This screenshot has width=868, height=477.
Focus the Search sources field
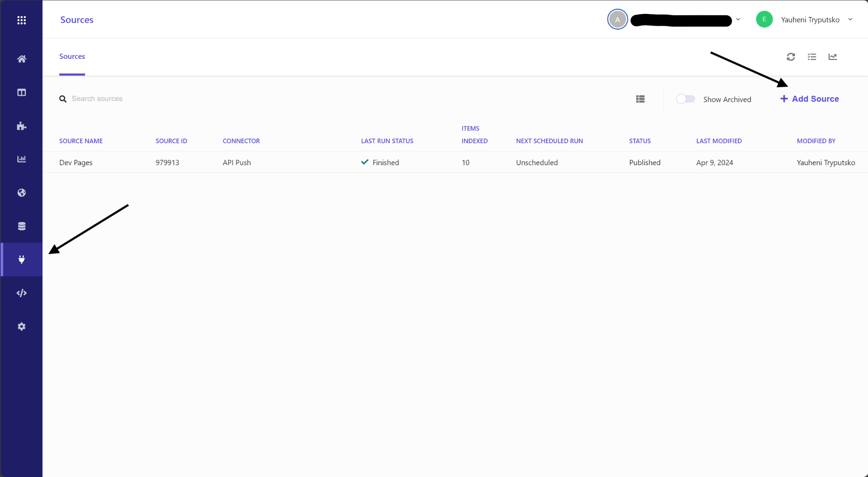coord(97,99)
